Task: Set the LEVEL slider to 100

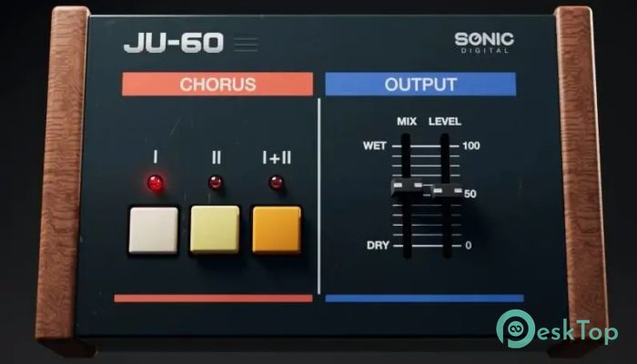Action: tap(446, 146)
